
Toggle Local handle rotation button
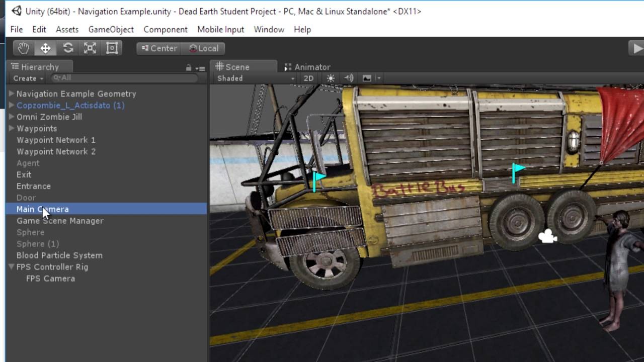tap(203, 48)
